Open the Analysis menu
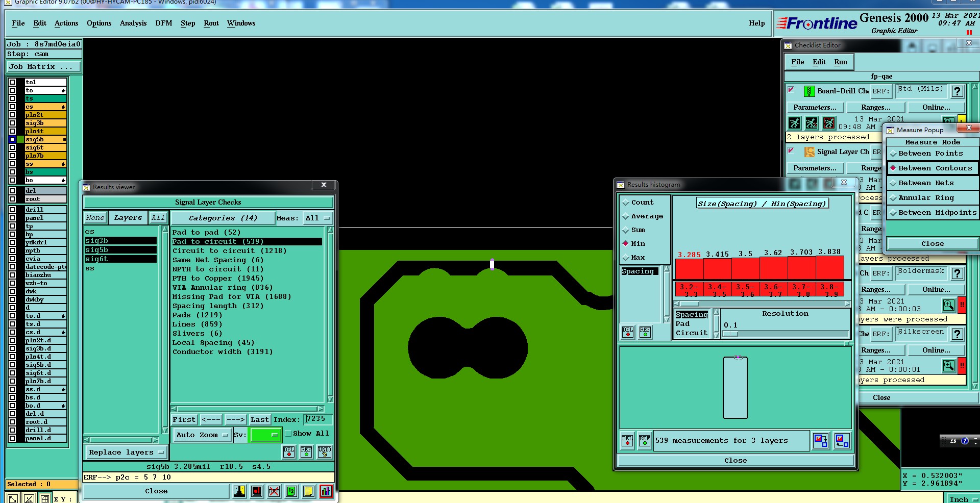The height and width of the screenshot is (503, 980). click(x=133, y=23)
